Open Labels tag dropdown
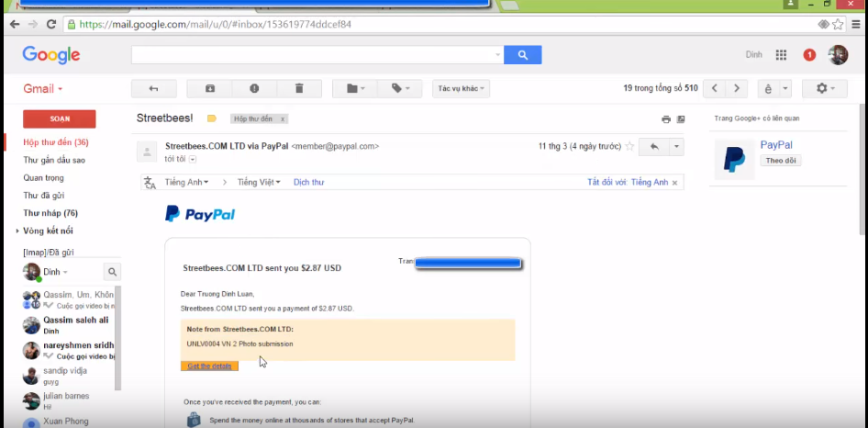Screen dimensions: 868x428 point(400,89)
